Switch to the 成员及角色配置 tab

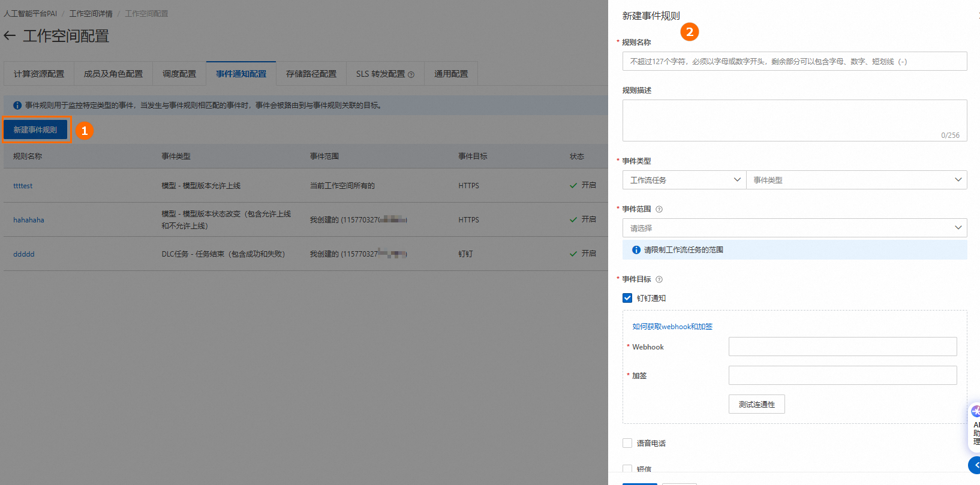click(x=113, y=74)
